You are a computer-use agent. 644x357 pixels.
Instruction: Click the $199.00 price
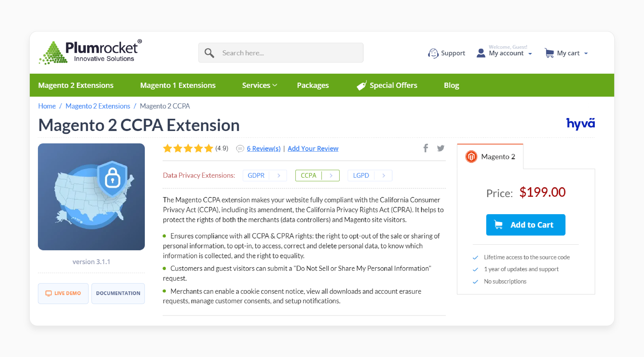click(542, 192)
